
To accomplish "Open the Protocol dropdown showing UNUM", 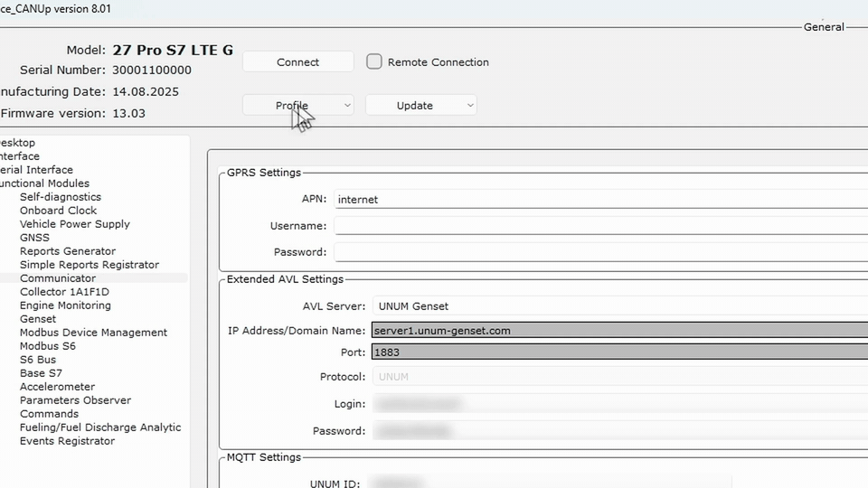I will click(x=620, y=376).
